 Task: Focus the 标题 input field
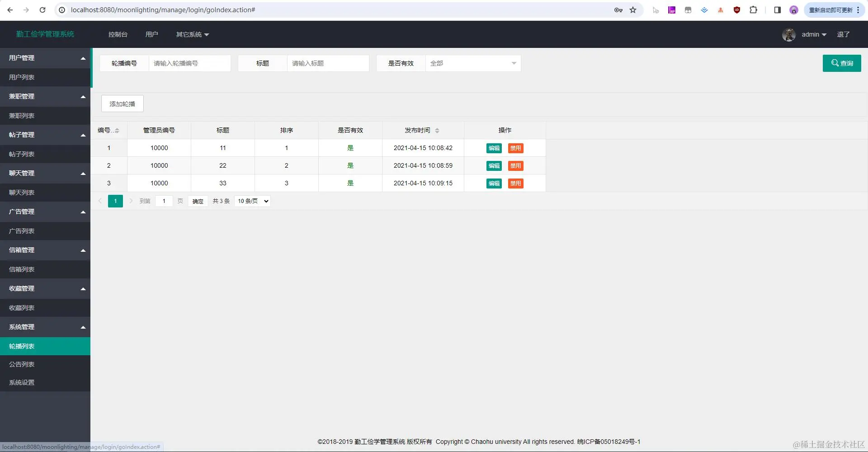click(328, 63)
